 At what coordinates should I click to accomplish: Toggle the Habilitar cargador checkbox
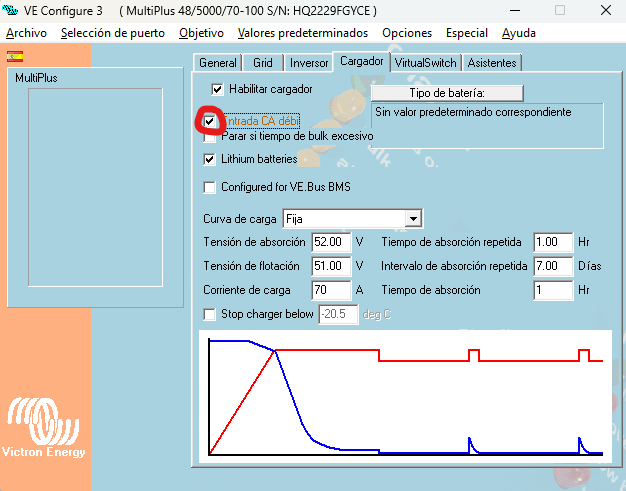[x=217, y=89]
